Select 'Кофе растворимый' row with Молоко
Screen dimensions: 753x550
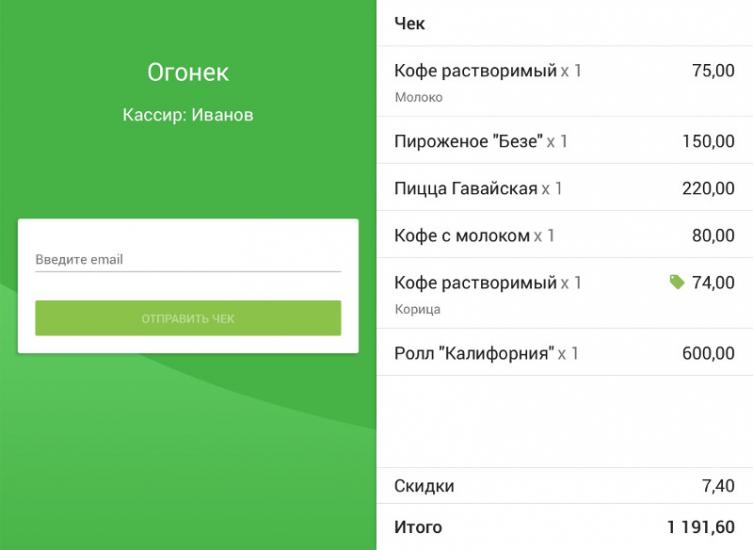click(x=565, y=82)
